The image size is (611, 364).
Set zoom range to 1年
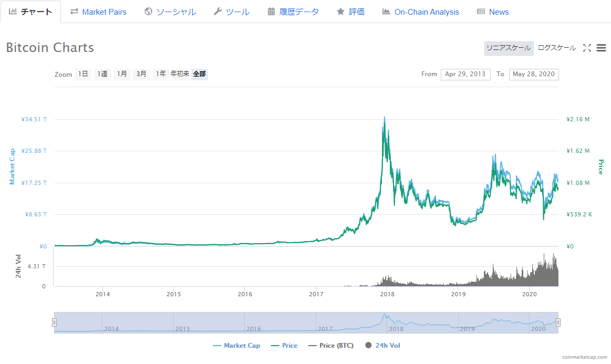pyautogui.click(x=161, y=74)
